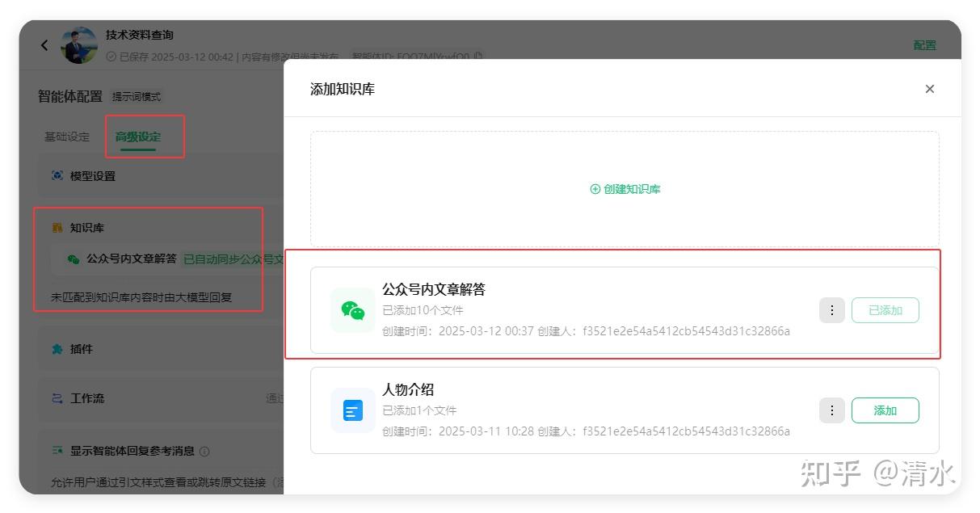Click 允许用户通过引文样式查看 description text
The height and width of the screenshot is (513, 980).
point(158,482)
